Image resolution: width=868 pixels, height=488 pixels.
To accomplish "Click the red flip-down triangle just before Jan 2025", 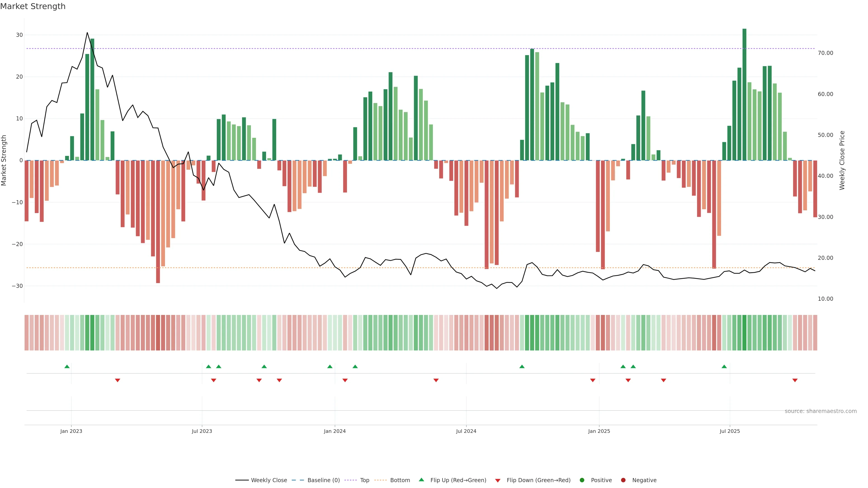I will point(593,380).
